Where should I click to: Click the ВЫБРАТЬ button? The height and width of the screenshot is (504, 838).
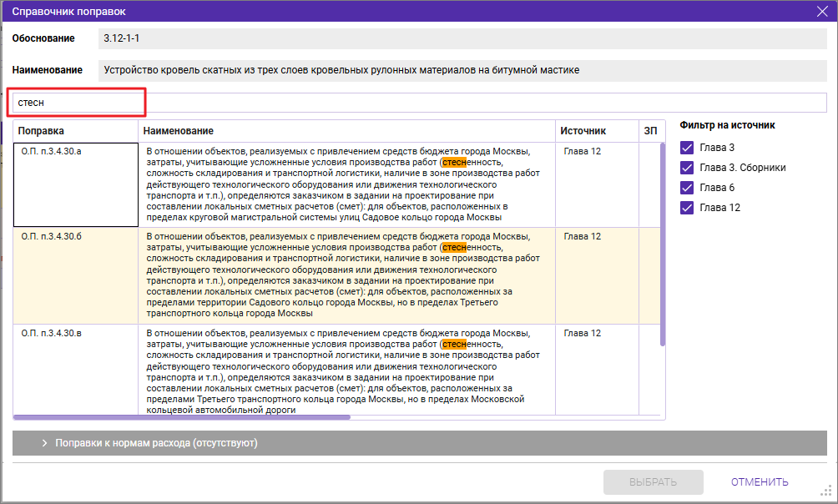click(x=653, y=482)
